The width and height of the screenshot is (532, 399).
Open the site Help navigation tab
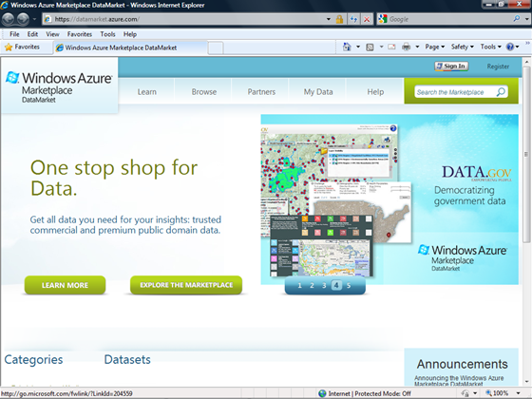click(375, 91)
